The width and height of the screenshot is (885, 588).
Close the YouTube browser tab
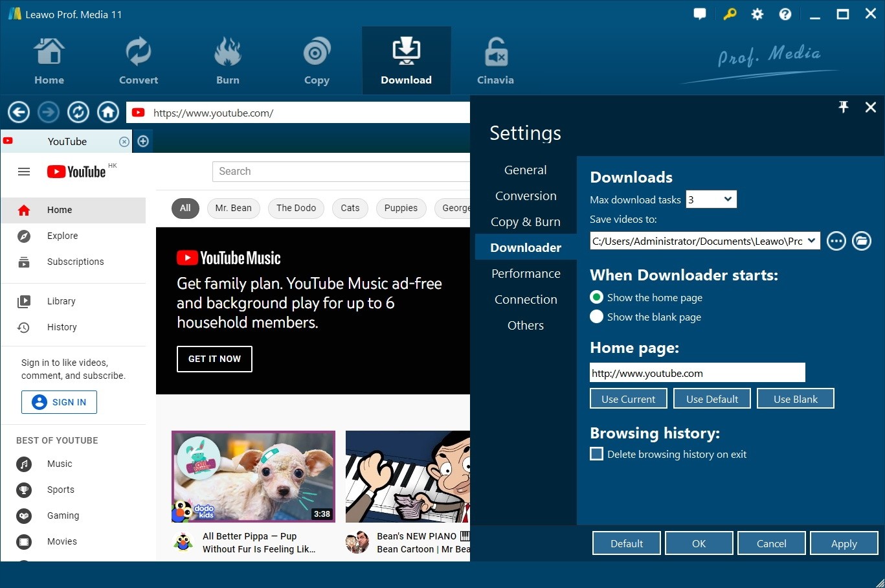[124, 142]
